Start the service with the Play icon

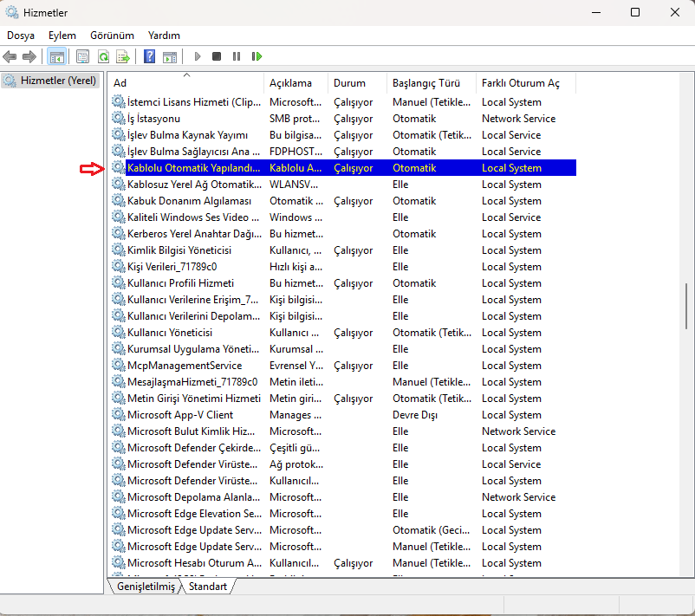click(198, 56)
